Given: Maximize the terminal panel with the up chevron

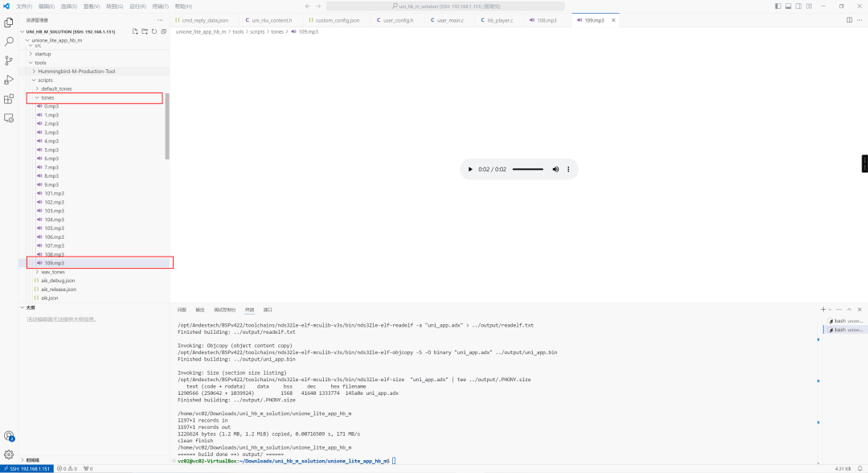Looking at the screenshot, I should 850,310.
